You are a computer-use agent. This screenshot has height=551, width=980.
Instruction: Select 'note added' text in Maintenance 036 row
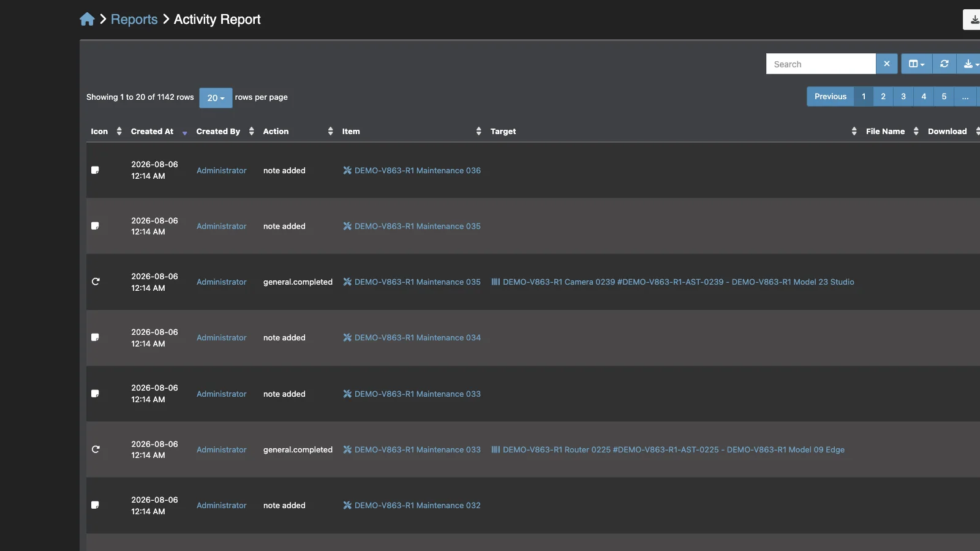(284, 171)
